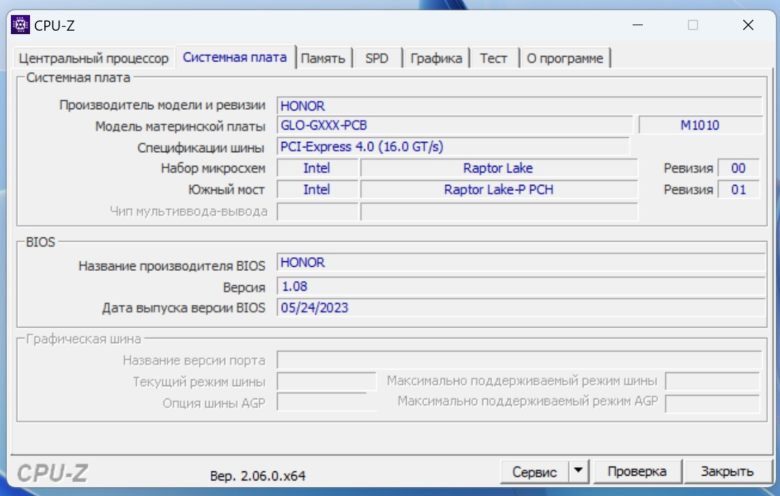Click the CPU-Z app icon in title bar
This screenshot has height=496, width=780.
20,24
